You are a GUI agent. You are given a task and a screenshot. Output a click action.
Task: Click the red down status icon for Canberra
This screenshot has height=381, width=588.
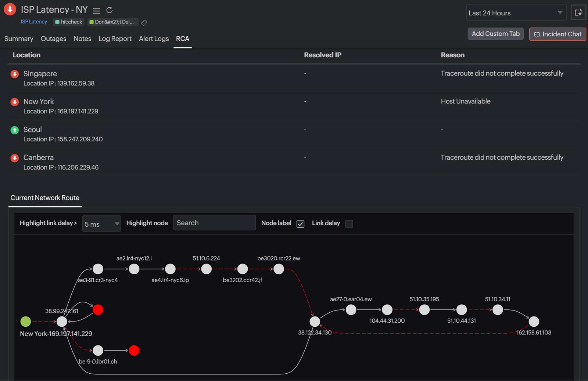pyautogui.click(x=15, y=158)
